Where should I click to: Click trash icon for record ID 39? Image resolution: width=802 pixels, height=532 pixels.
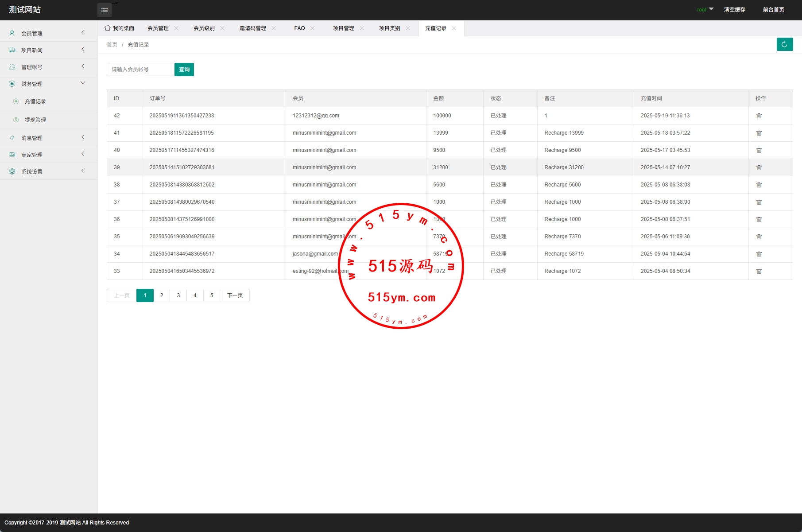759,167
